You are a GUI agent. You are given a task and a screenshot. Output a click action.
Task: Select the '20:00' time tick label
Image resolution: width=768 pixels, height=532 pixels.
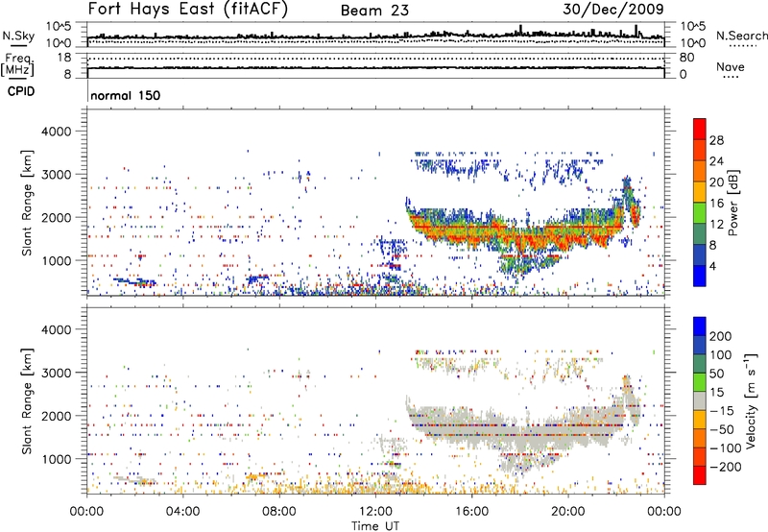pos(567,512)
